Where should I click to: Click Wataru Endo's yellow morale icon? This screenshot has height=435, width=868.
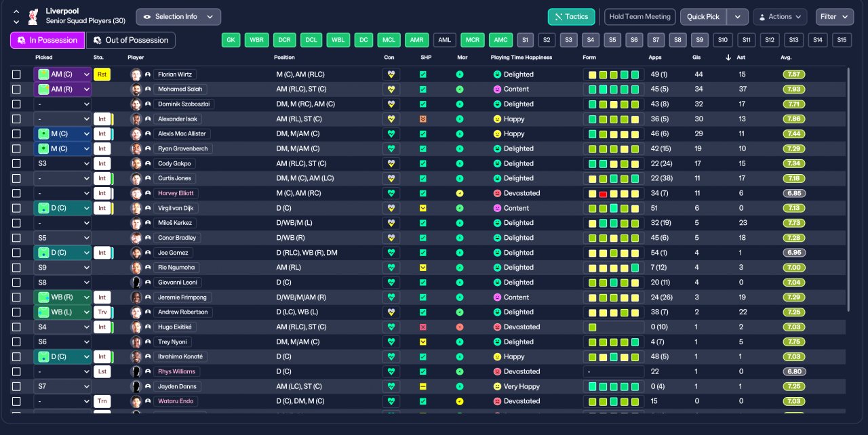(460, 401)
